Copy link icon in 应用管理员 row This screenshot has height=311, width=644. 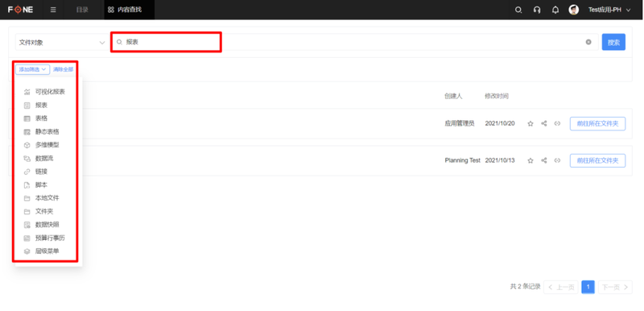pyautogui.click(x=557, y=123)
